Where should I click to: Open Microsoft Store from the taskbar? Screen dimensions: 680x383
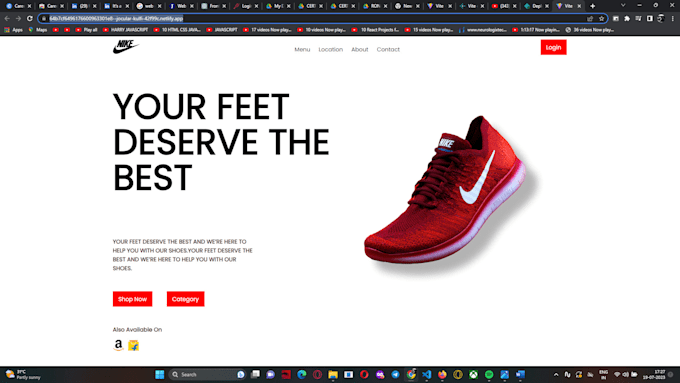349,374
